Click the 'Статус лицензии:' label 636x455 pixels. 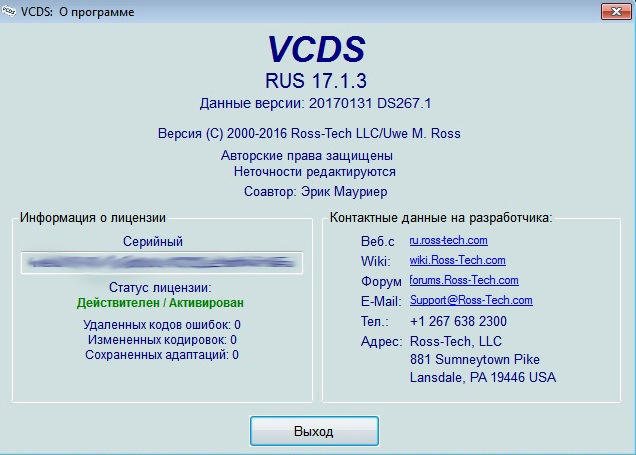160,288
